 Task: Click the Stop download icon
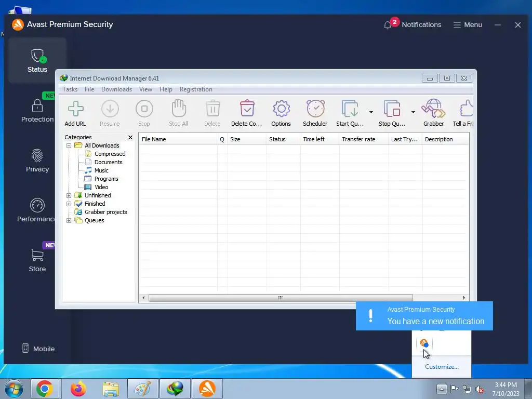(144, 109)
